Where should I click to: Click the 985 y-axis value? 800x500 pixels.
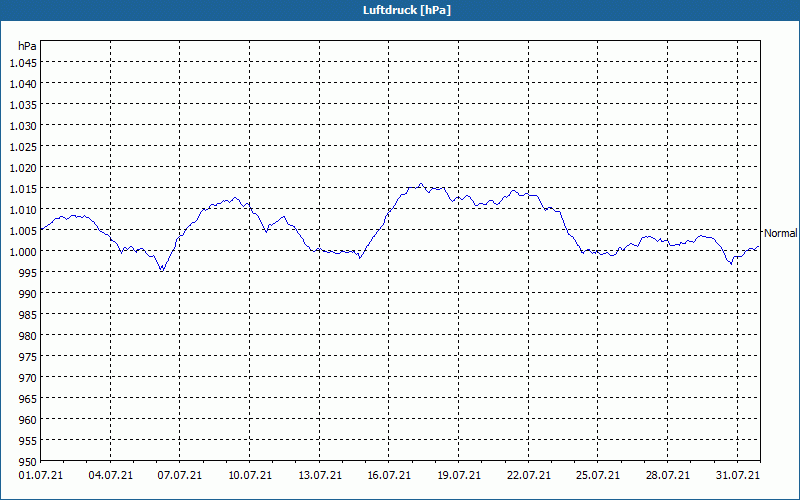coord(28,315)
